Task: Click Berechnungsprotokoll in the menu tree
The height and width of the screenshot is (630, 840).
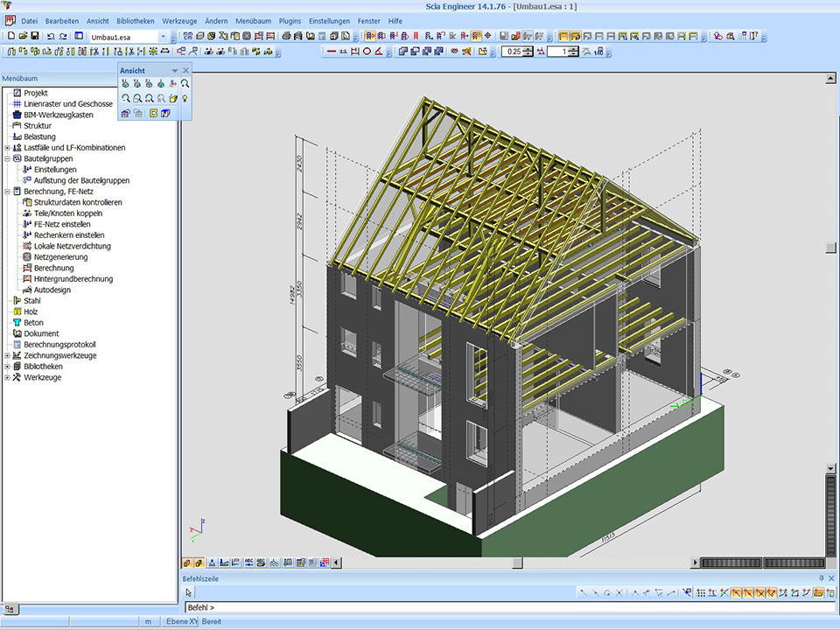Action: coord(59,345)
